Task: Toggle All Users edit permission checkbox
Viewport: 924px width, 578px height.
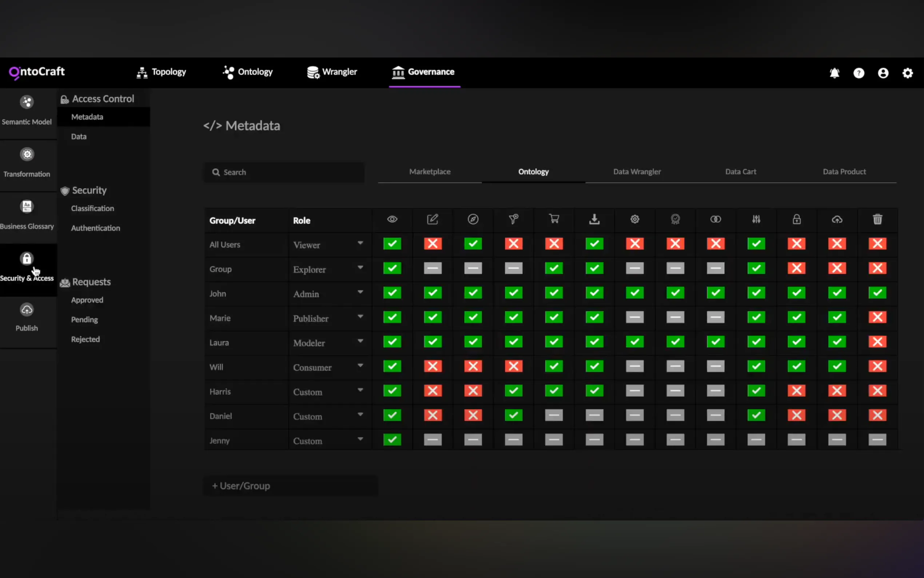Action: click(x=433, y=244)
